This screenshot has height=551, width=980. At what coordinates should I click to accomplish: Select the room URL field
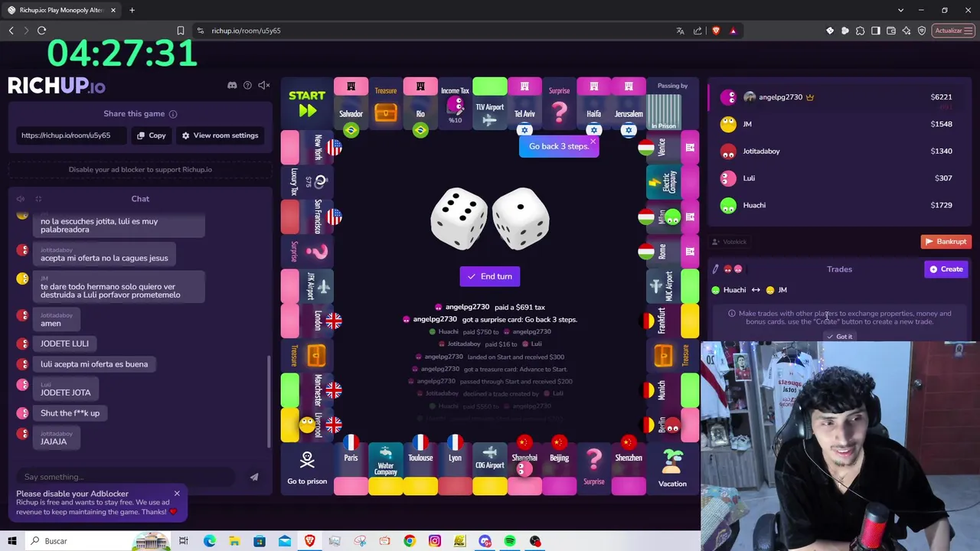click(x=73, y=135)
